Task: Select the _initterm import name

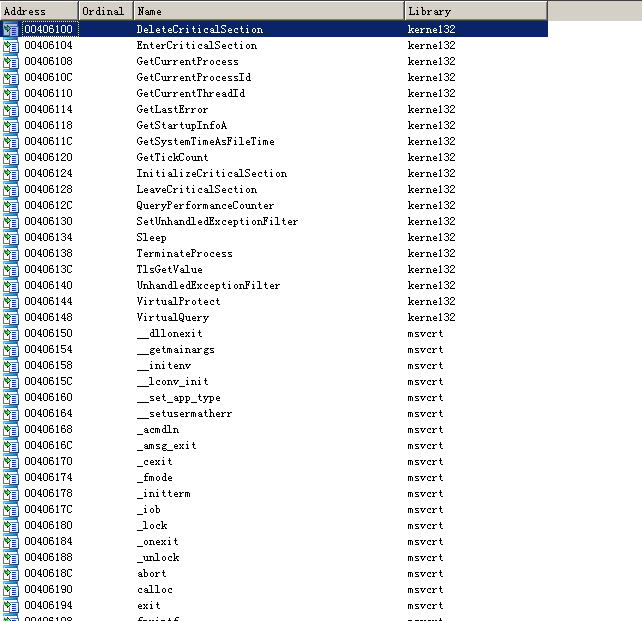Action: pyautogui.click(x=164, y=494)
